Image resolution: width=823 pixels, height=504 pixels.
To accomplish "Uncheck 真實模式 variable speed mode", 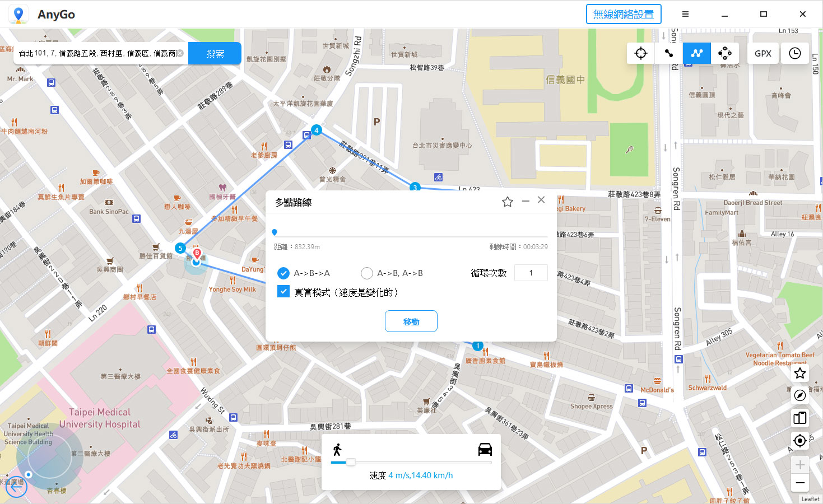I will point(283,292).
